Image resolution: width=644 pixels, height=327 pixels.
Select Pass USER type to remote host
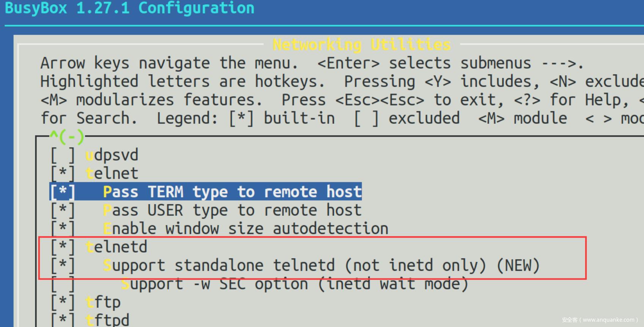tap(232, 210)
